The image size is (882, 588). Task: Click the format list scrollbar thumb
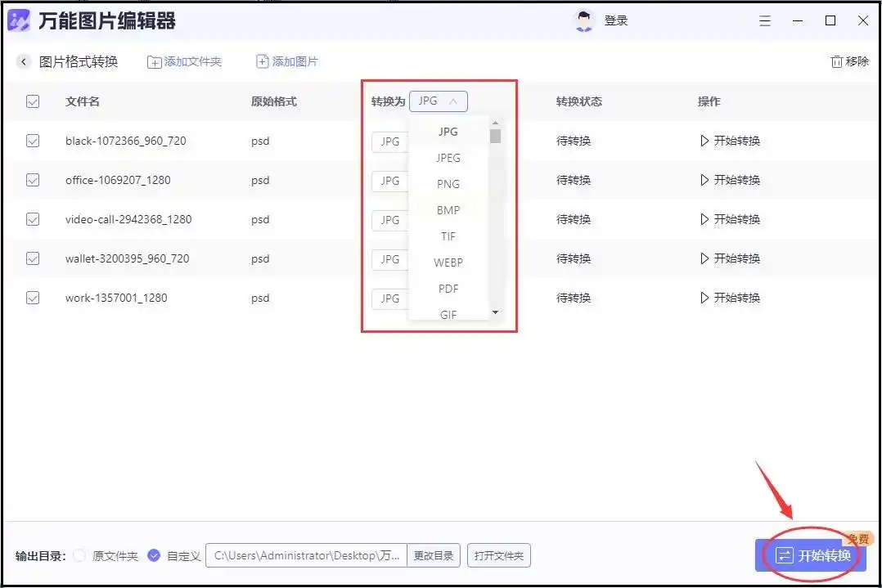click(x=495, y=136)
